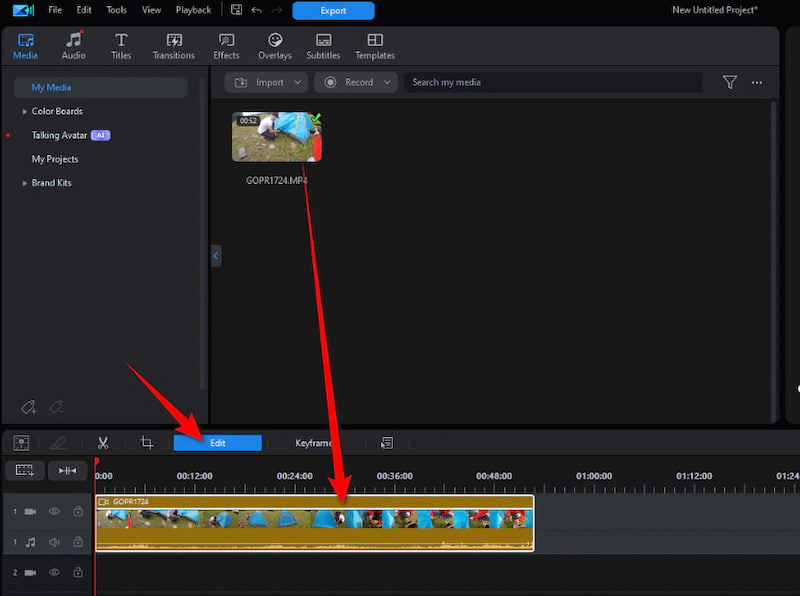
Task: Open the Import dropdown arrow
Action: [x=295, y=82]
